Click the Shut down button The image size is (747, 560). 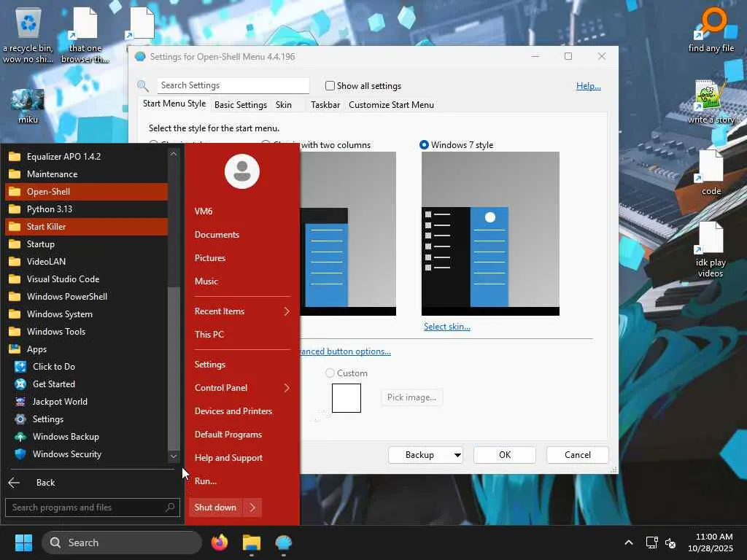215,507
